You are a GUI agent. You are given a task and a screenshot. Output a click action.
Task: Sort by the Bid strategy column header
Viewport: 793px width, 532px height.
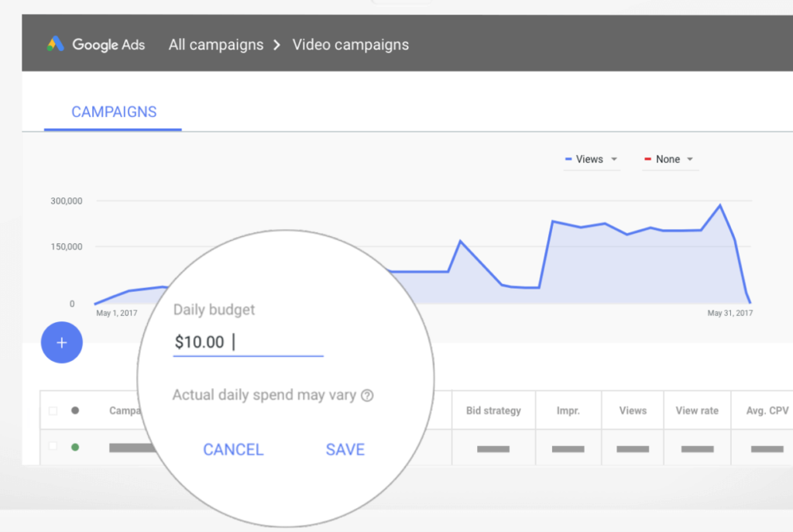tap(493, 410)
